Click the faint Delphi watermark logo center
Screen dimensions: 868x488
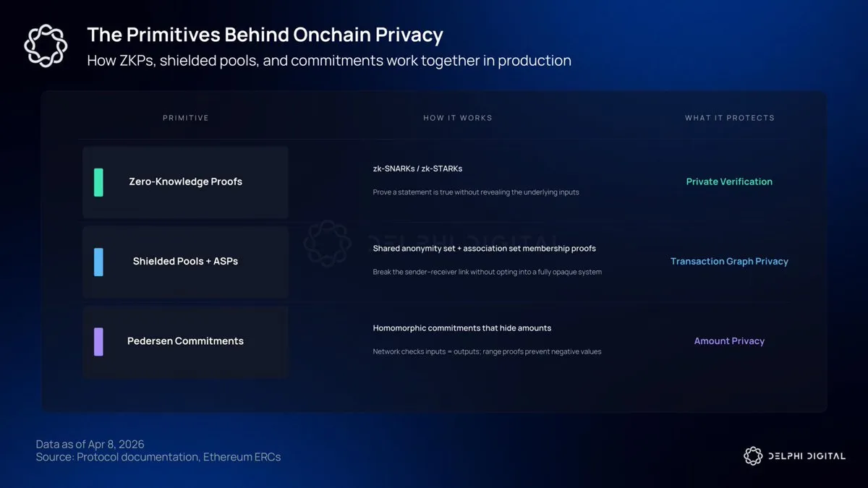327,244
